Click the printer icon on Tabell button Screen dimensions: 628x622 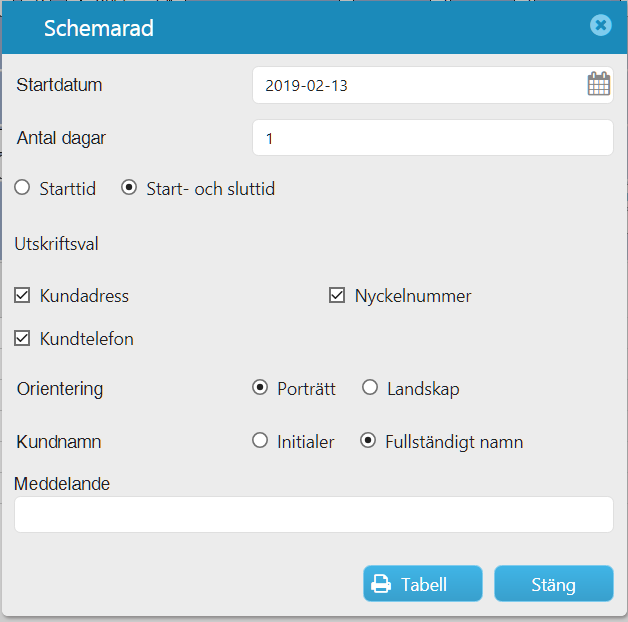coord(380,584)
